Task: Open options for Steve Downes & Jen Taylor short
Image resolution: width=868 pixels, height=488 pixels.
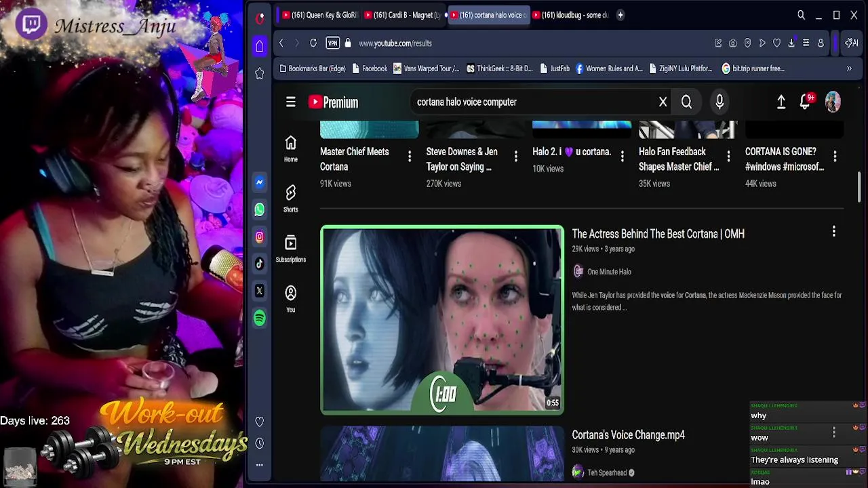Action: pyautogui.click(x=516, y=157)
